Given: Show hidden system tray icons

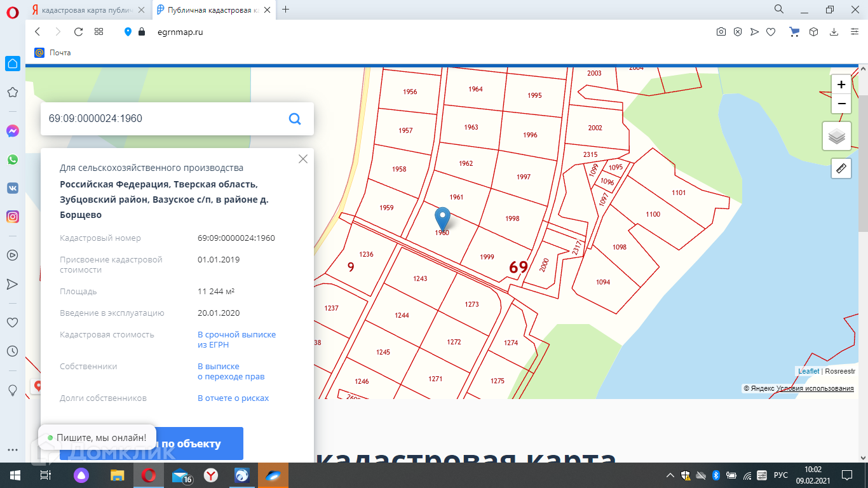Looking at the screenshot, I should pos(670,475).
